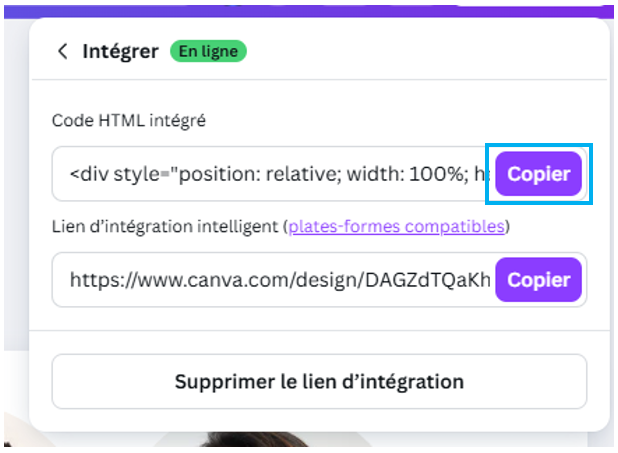Click the back chevron arrow
The height and width of the screenshot is (453, 618).
[x=63, y=52]
